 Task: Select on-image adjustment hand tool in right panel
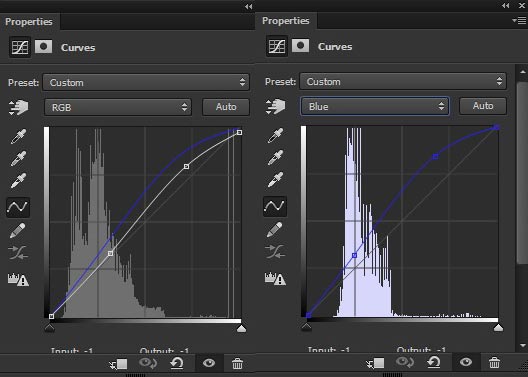point(275,106)
